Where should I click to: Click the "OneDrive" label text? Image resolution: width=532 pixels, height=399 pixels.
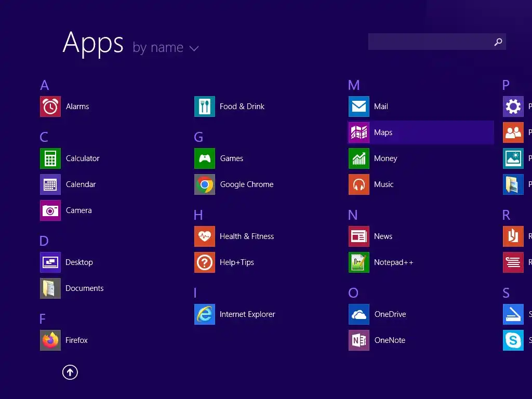pos(390,314)
